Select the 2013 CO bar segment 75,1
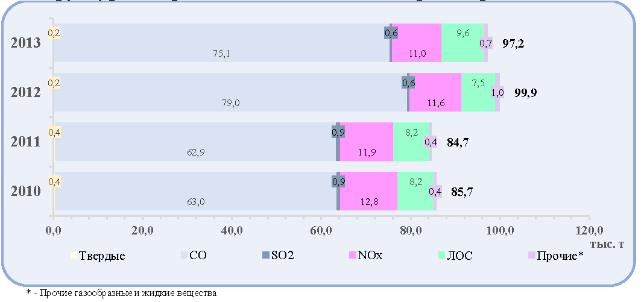This screenshot has height=302, width=644. (x=222, y=43)
